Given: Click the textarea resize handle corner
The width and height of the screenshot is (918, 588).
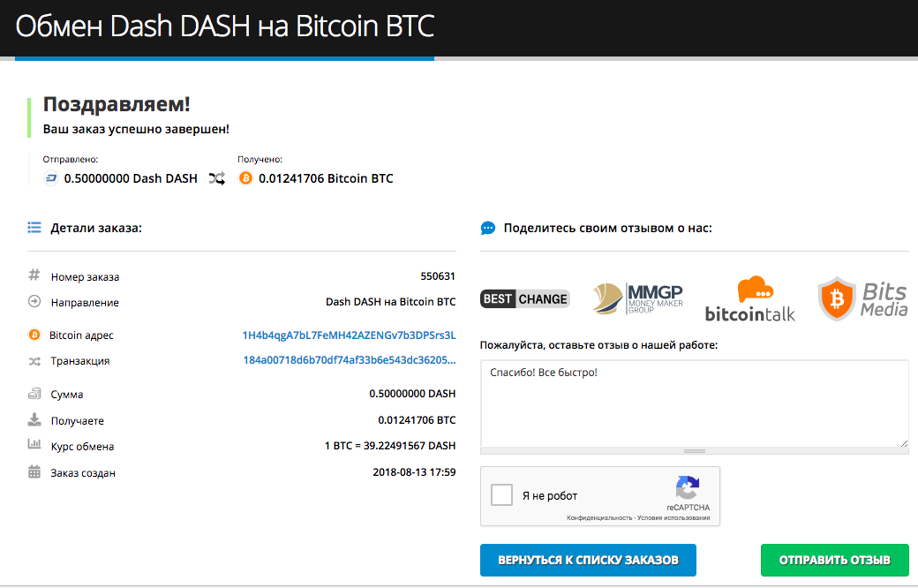Looking at the screenshot, I should pyautogui.click(x=904, y=443).
